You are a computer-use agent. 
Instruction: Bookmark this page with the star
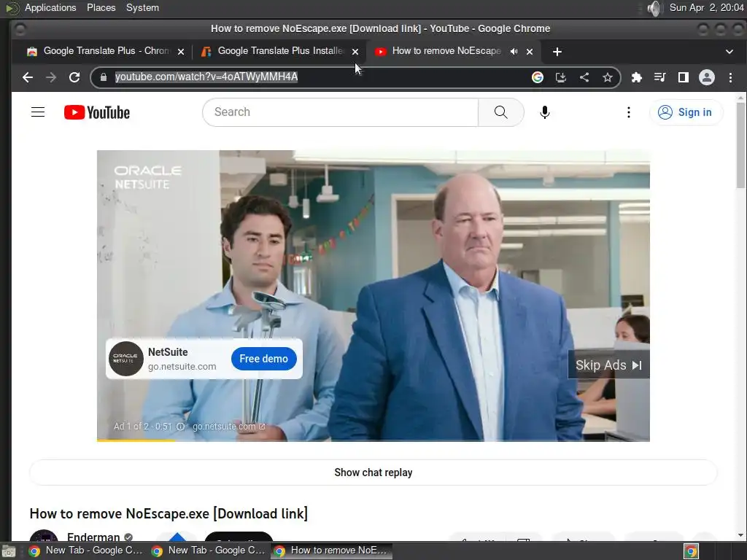608,77
